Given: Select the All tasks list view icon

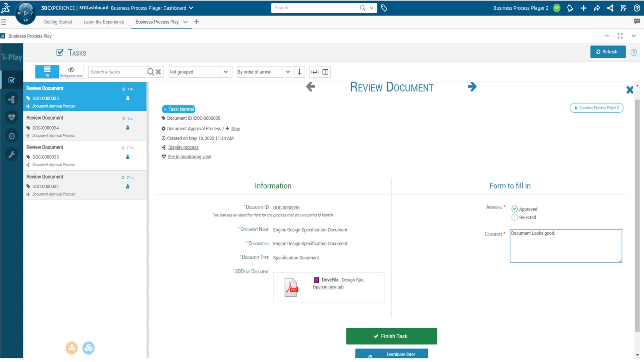Looking at the screenshot, I should (47, 71).
